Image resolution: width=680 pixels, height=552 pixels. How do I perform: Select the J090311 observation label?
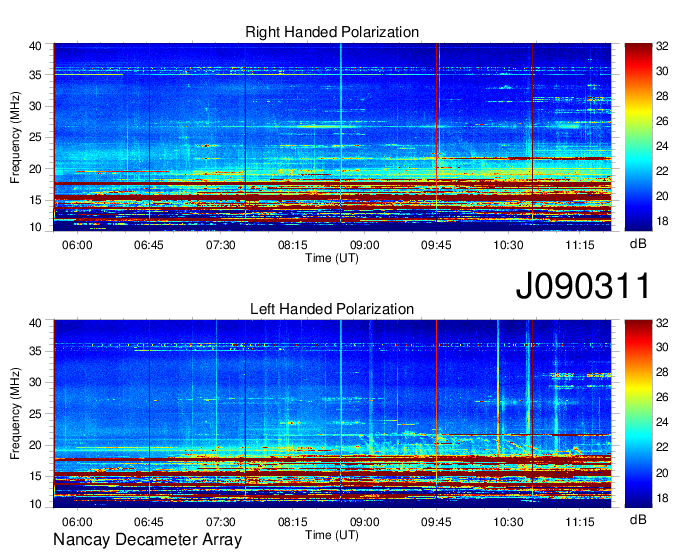(x=583, y=285)
